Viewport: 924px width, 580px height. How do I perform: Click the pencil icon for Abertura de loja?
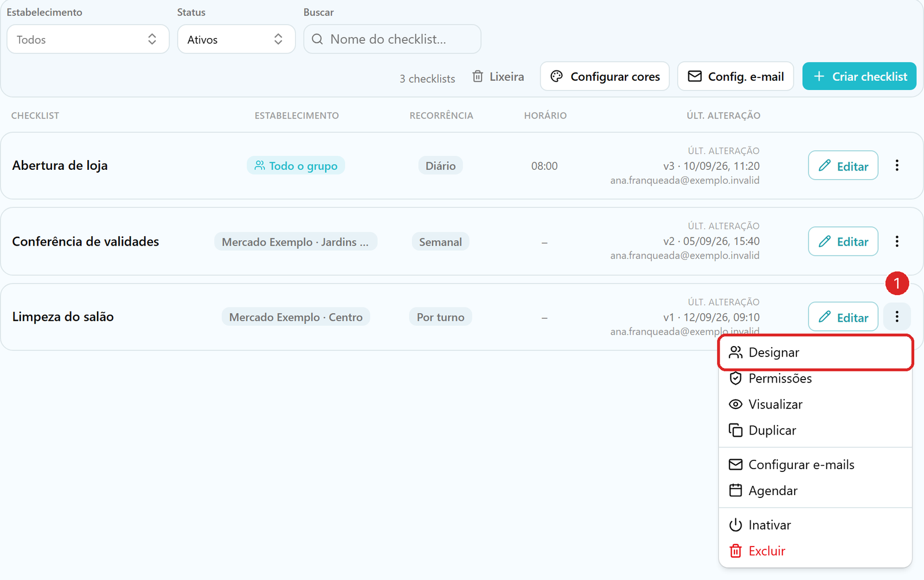(825, 166)
